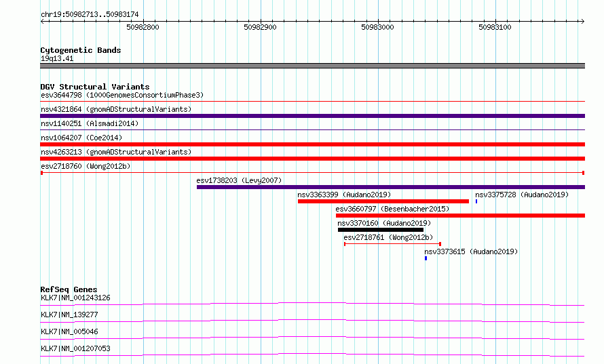
Task: Open the KLK7|NM_005046 transcript label
Action: (69, 331)
